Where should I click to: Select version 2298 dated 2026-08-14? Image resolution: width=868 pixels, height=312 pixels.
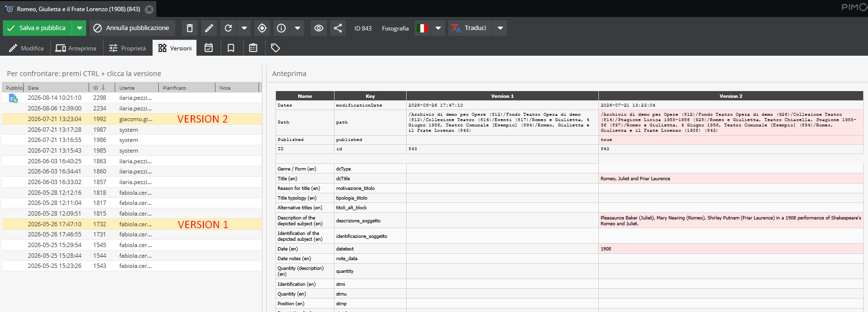click(x=132, y=98)
